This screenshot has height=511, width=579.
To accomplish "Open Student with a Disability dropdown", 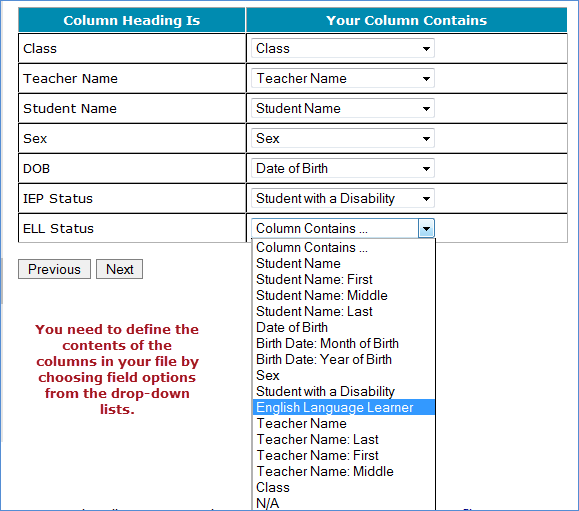I will [x=343, y=199].
